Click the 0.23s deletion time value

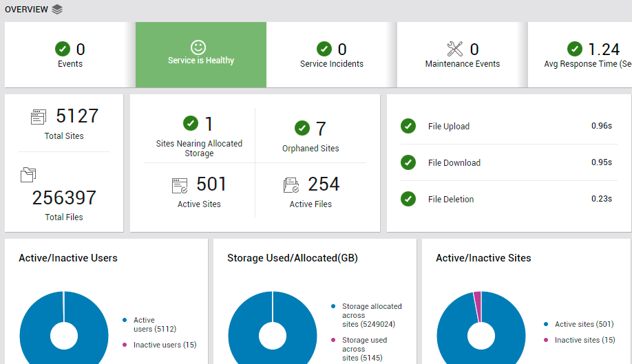(602, 199)
